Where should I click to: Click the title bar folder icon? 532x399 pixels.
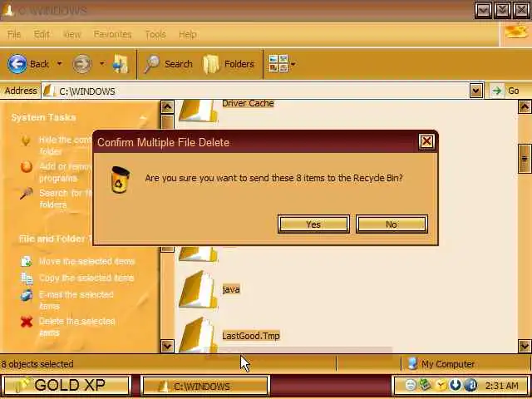click(x=9, y=10)
